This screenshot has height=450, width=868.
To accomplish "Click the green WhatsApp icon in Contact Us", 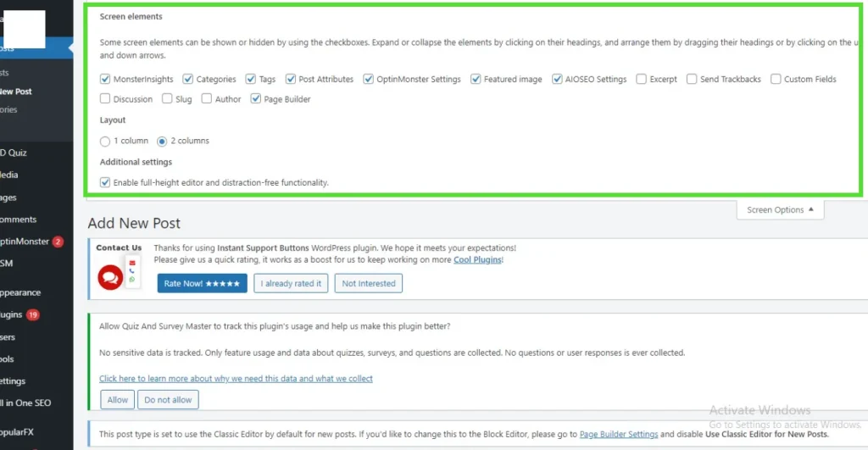I will point(132,280).
